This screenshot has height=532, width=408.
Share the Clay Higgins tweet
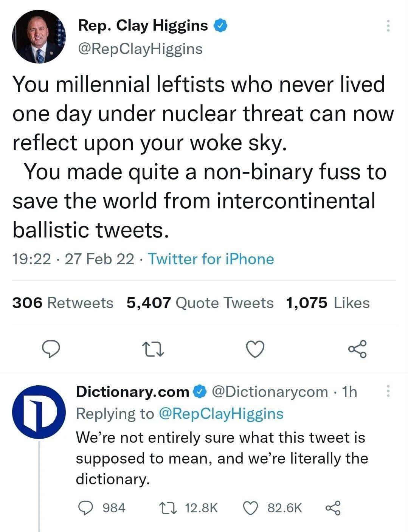[357, 349]
